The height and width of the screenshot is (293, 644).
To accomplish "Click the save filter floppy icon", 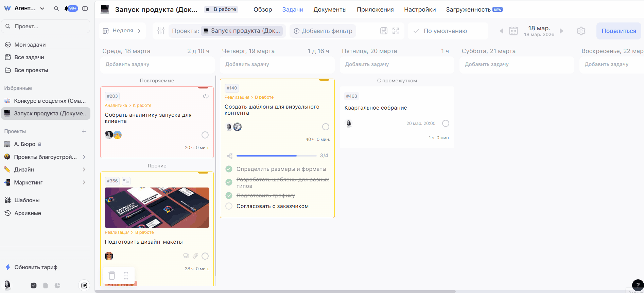I will click(x=384, y=31).
